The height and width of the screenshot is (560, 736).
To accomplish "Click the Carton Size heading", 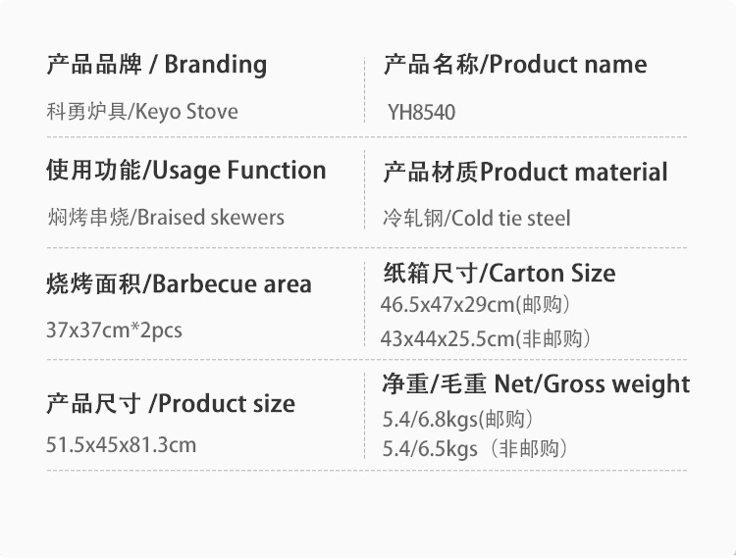I will click(499, 273).
